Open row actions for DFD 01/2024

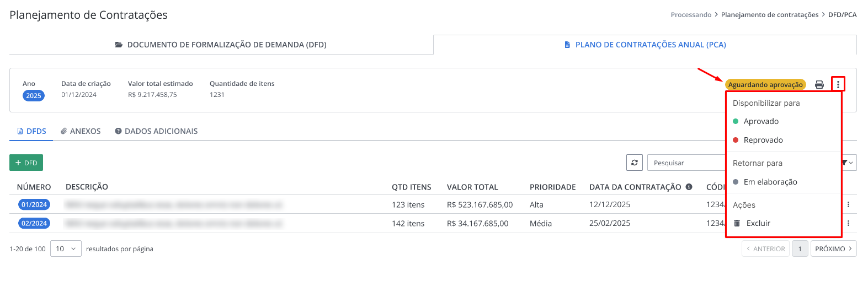coord(848,204)
